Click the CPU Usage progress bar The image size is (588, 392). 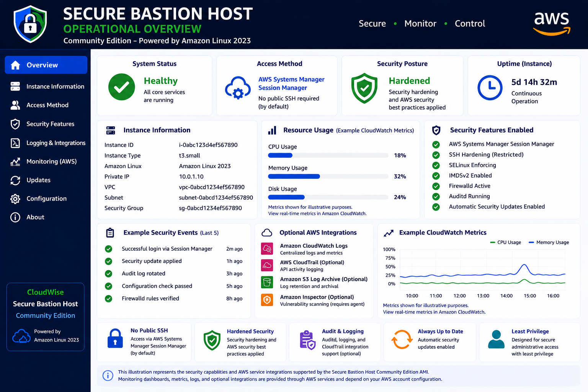pyautogui.click(x=328, y=155)
